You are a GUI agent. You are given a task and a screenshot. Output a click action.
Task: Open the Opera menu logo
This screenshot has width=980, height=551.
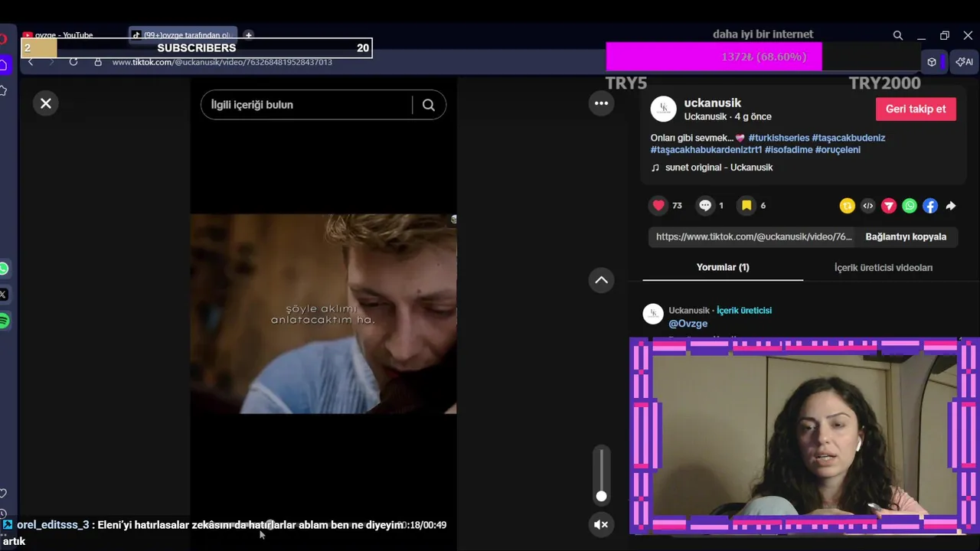(3, 39)
